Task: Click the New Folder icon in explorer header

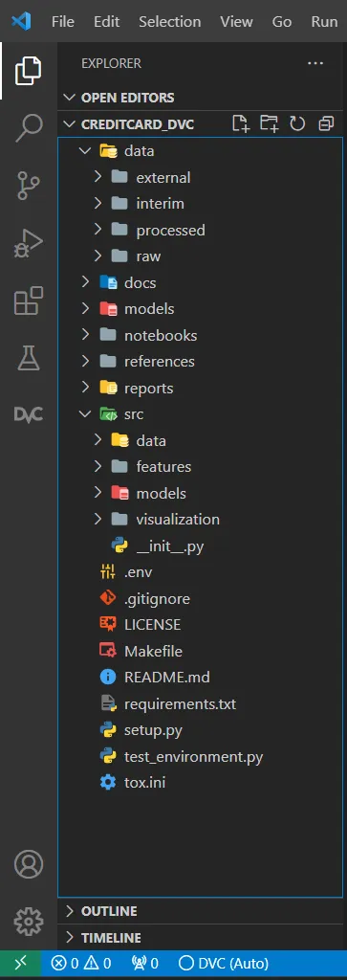Action: (x=269, y=123)
